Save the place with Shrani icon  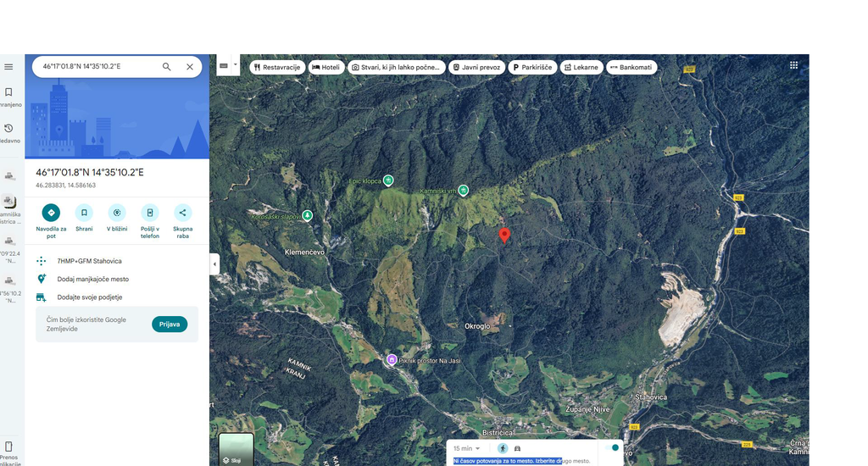point(84,213)
